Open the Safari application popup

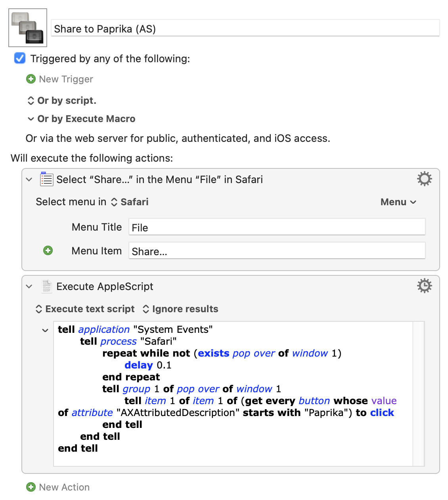pos(130,202)
